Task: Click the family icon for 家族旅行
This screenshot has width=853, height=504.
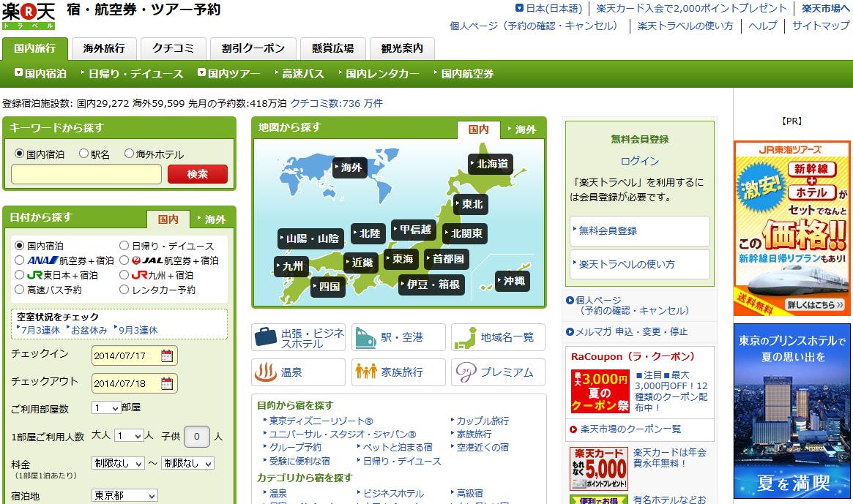Action: [365, 372]
